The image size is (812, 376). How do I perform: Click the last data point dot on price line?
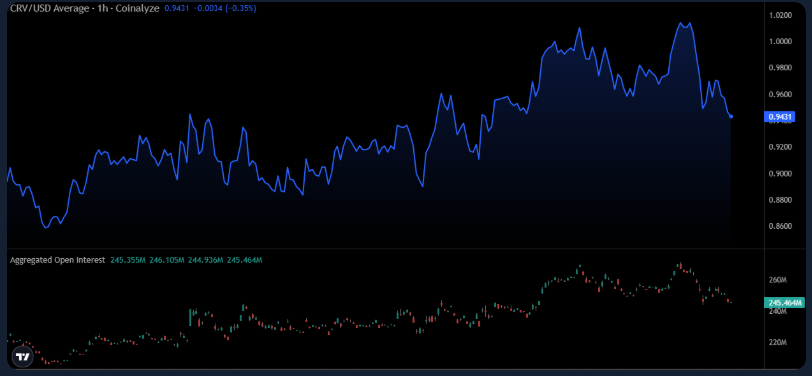pos(731,117)
